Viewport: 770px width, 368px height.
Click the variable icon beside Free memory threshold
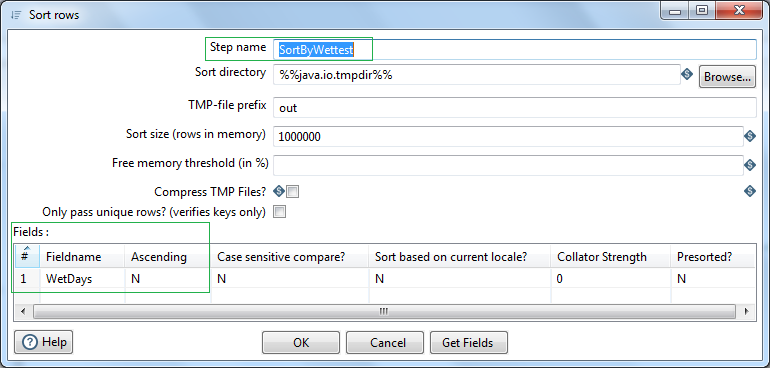[749, 165]
